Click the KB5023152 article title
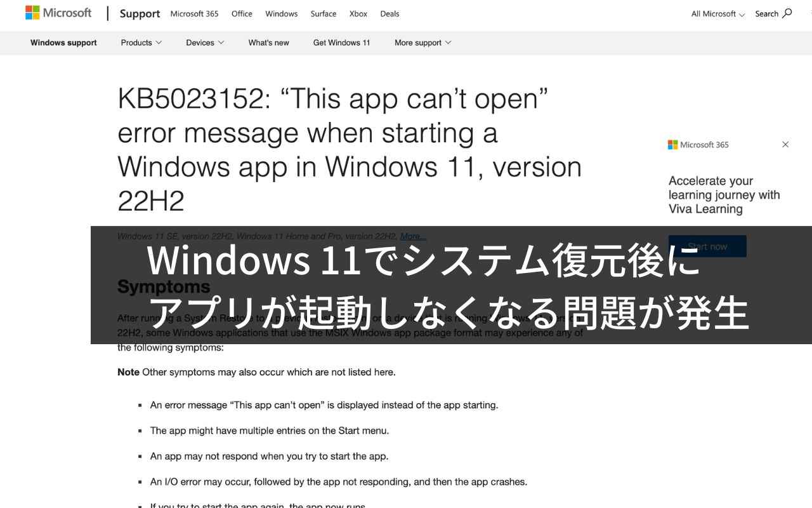The image size is (812, 508). 350,150
